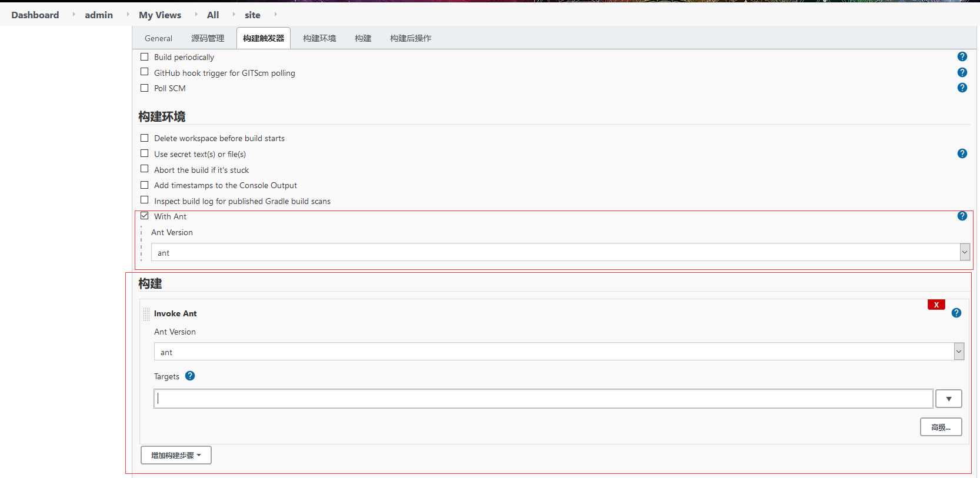This screenshot has width=980, height=478.
Task: Jump to the 构建后操作 tab
Action: coord(411,38)
